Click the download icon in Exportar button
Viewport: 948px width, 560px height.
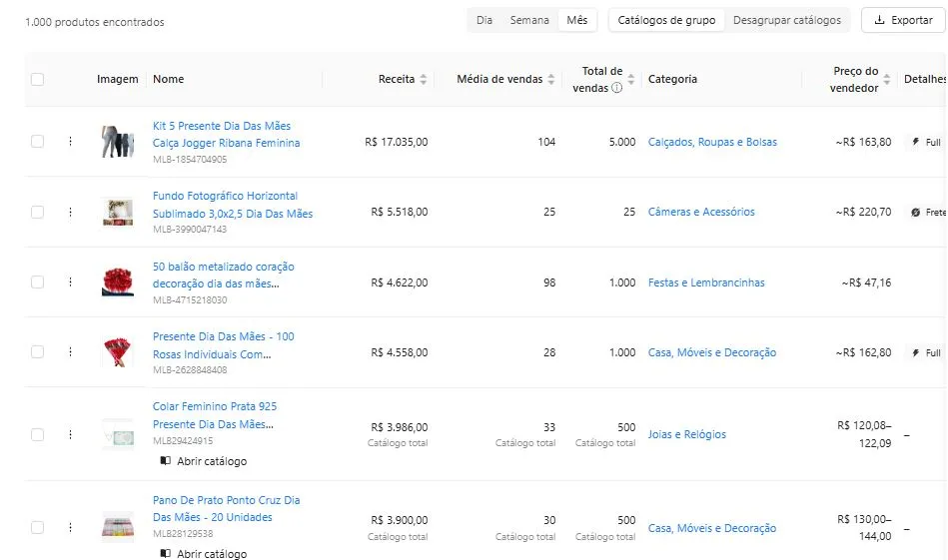point(879,20)
